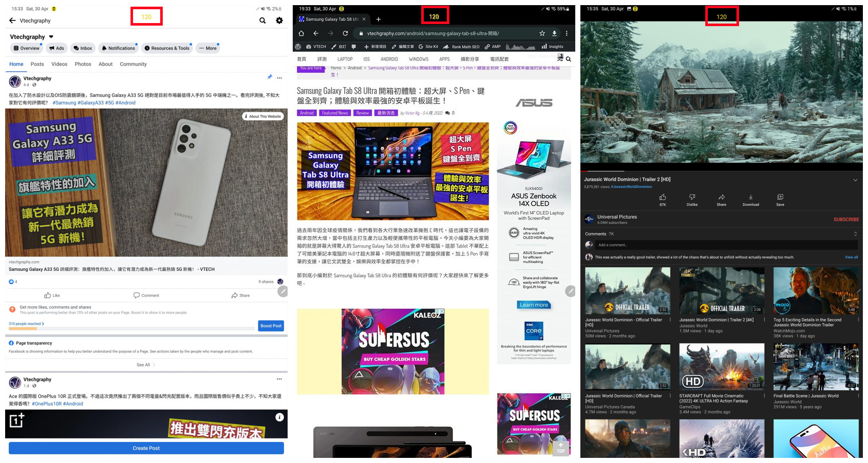
Task: Click Learn more in ASUS ad
Action: [534, 305]
